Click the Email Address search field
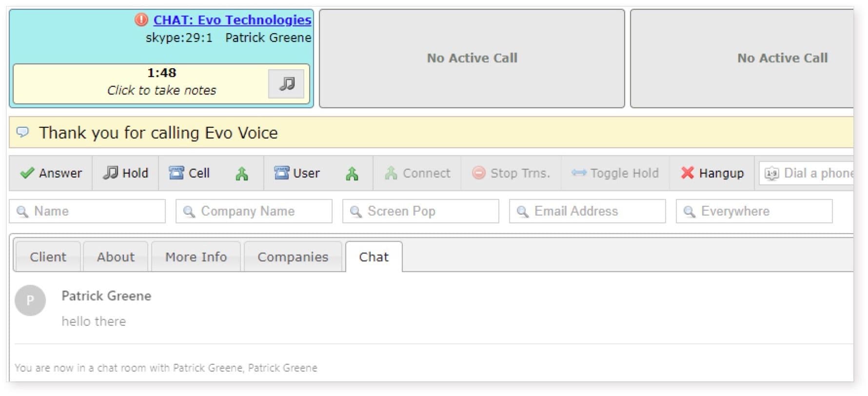The width and height of the screenshot is (868, 396). tap(588, 211)
